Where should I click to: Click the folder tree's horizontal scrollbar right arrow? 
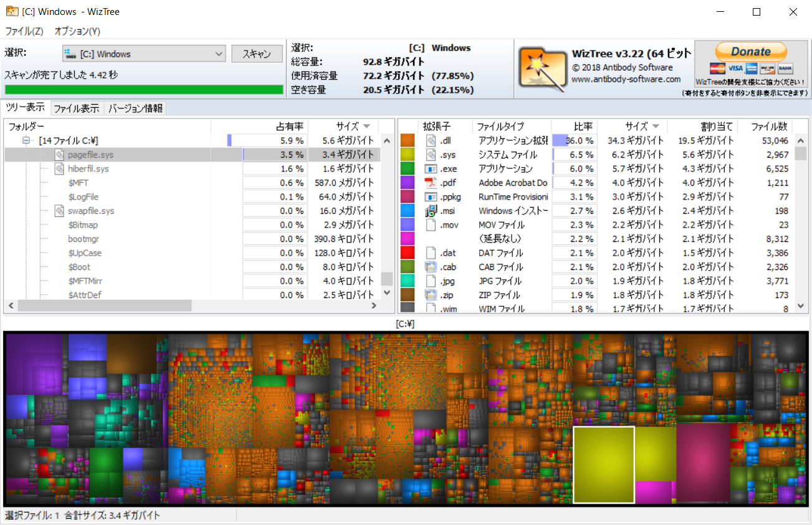(374, 306)
